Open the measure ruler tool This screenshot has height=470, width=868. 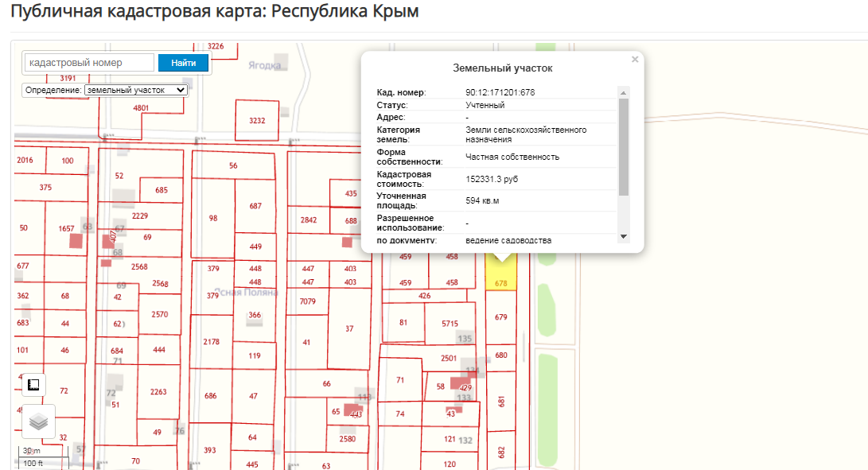(33, 385)
